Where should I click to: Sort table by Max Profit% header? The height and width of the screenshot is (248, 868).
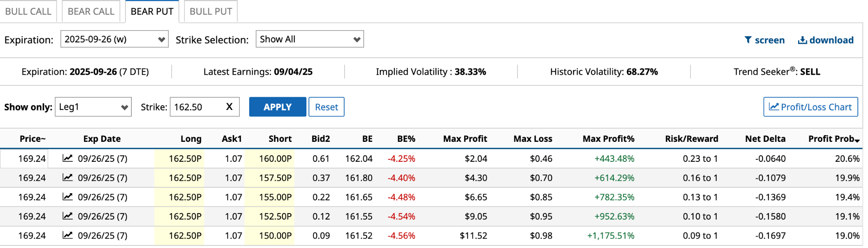pos(608,139)
